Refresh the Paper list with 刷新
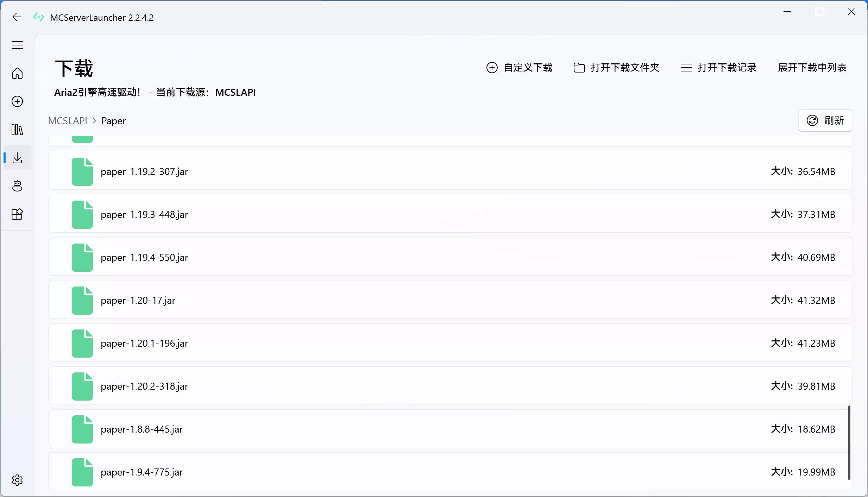The height and width of the screenshot is (497, 868). (825, 120)
